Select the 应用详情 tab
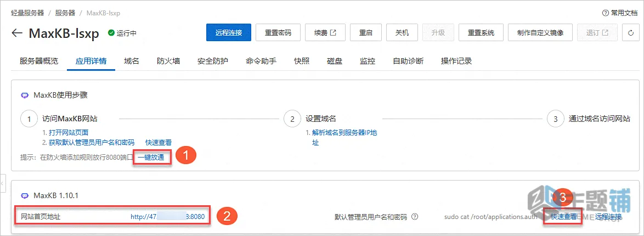Viewport: 644px width, 236px height. [x=91, y=61]
